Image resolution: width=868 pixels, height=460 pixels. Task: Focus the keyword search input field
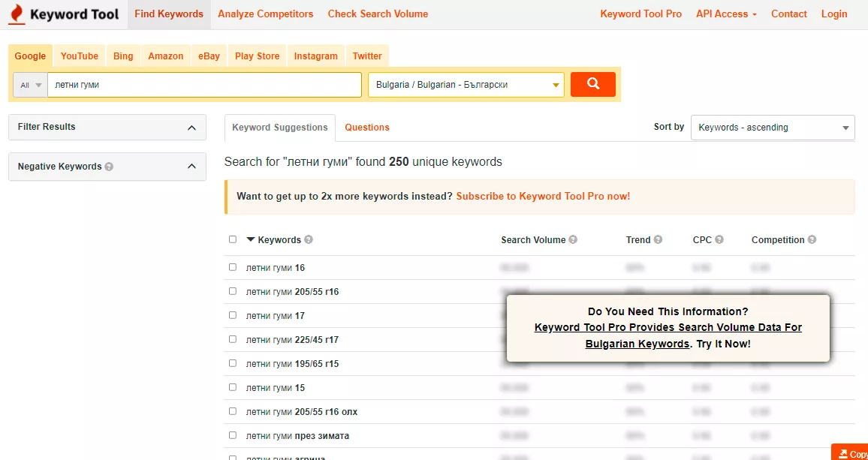click(x=204, y=86)
